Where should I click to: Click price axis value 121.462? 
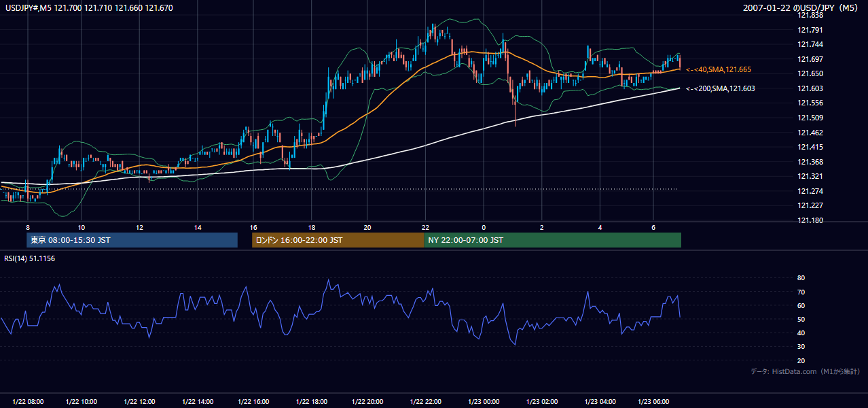coord(810,133)
